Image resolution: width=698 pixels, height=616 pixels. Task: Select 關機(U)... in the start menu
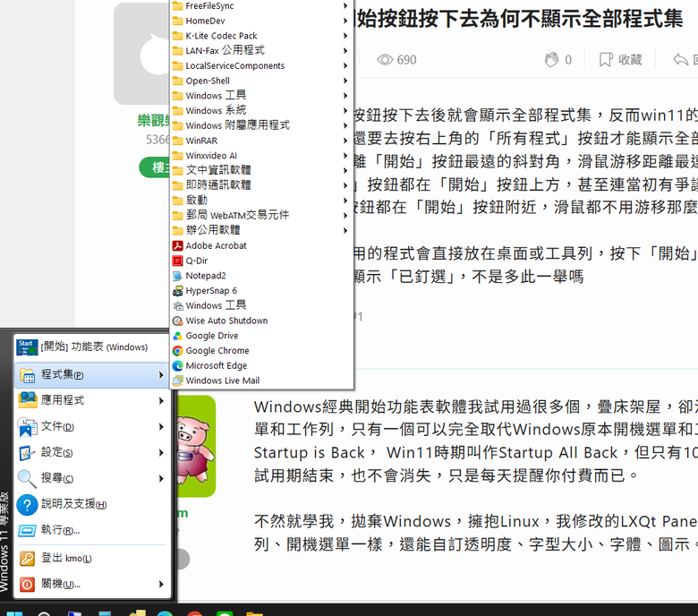tap(92, 584)
